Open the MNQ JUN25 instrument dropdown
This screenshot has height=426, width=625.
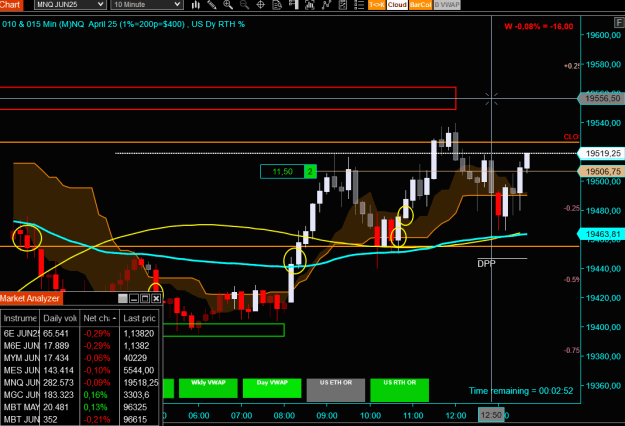(70, 4)
